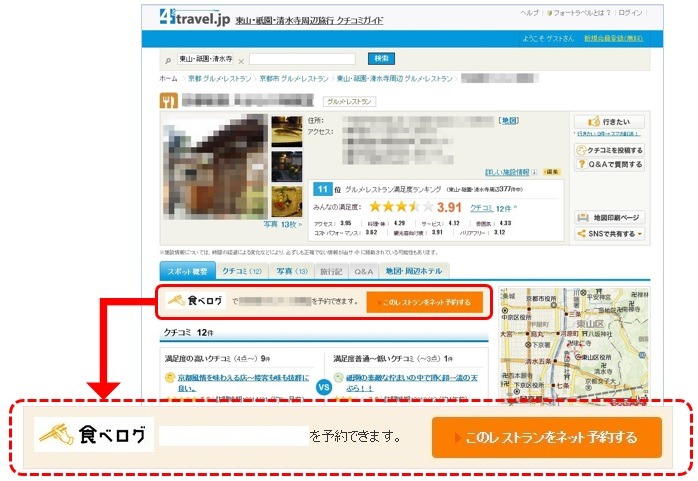The image size is (698, 481).
Task: Switch to 旅行記 tab
Action: 332,271
